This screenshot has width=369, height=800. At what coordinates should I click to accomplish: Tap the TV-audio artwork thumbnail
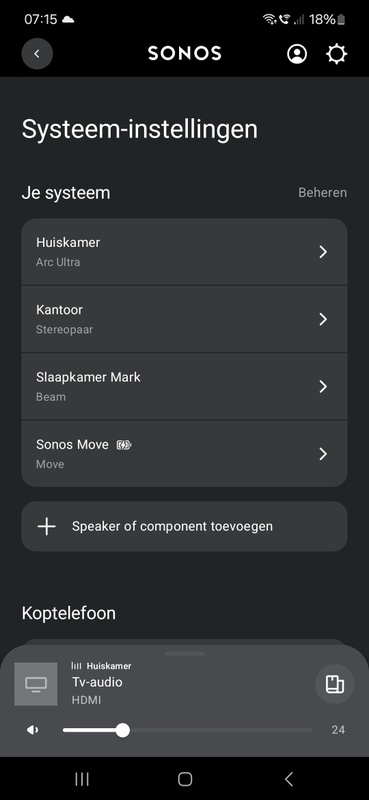[36, 684]
